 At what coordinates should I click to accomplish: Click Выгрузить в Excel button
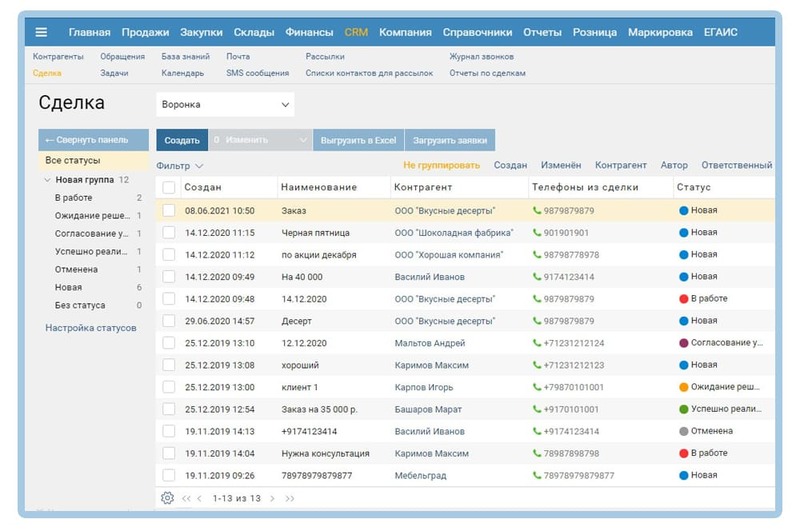pyautogui.click(x=358, y=140)
